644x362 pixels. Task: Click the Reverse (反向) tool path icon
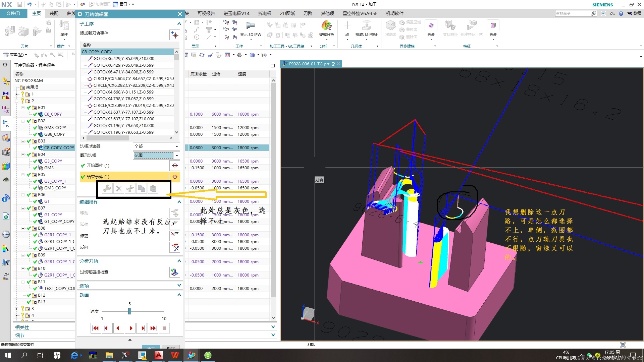coord(175,247)
